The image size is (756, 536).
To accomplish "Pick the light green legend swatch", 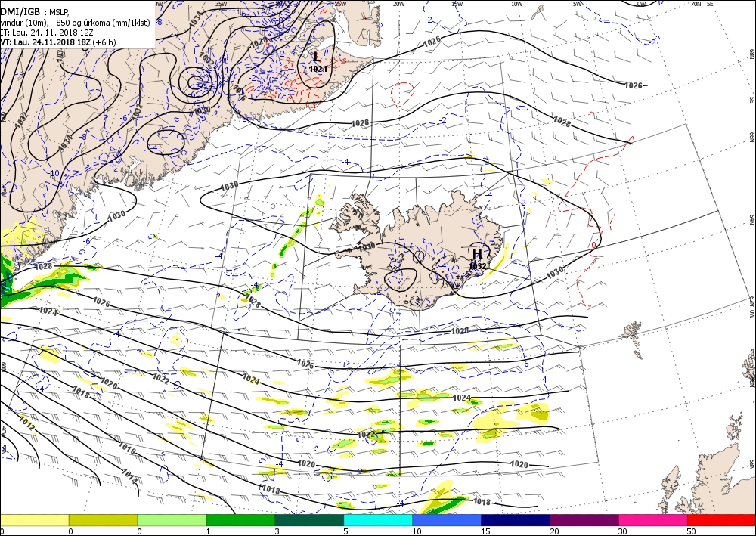I will click(172, 520).
